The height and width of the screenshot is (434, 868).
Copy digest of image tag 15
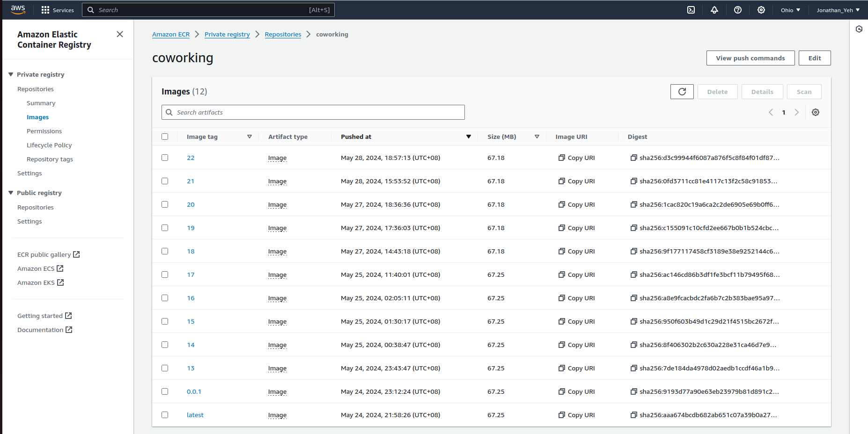coord(634,321)
